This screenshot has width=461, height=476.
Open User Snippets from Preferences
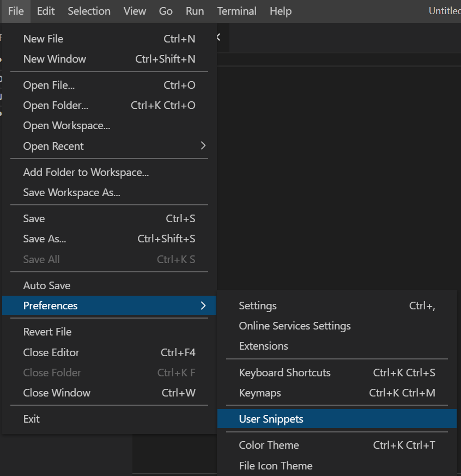271,419
